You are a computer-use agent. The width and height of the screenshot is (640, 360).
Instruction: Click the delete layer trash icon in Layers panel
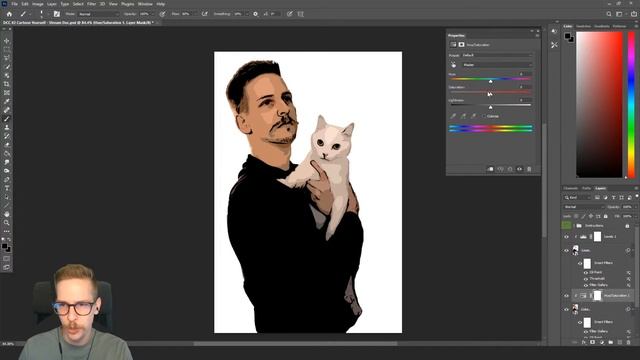click(x=629, y=342)
